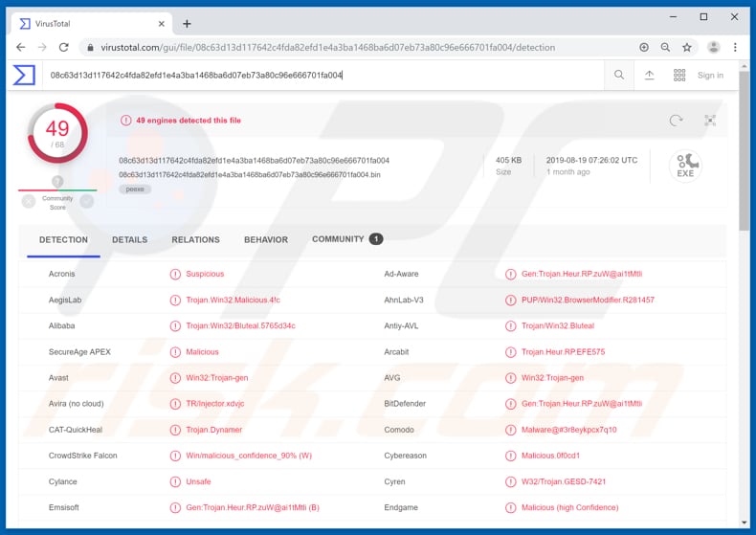The height and width of the screenshot is (535, 756).
Task: Click the community score downvote icon
Action: click(29, 201)
